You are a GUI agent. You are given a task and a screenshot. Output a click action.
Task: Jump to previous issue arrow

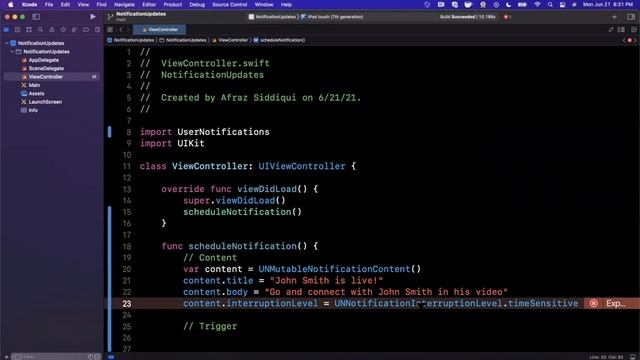coord(624,40)
